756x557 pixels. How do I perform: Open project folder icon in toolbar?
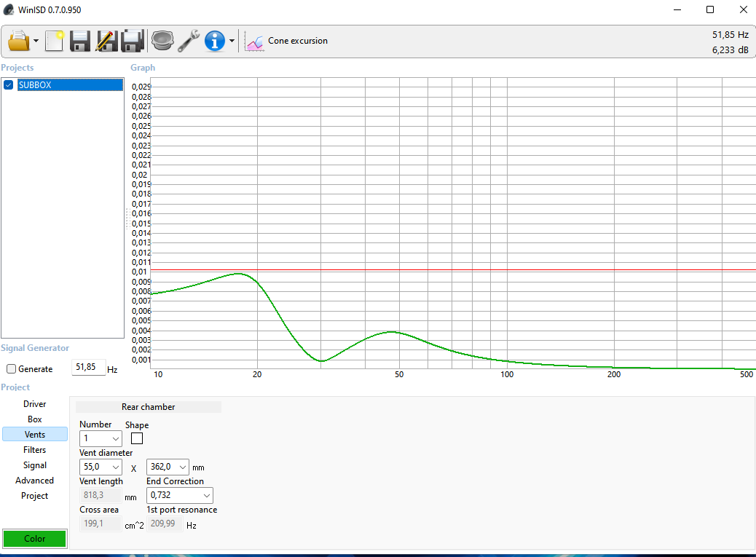tap(19, 41)
